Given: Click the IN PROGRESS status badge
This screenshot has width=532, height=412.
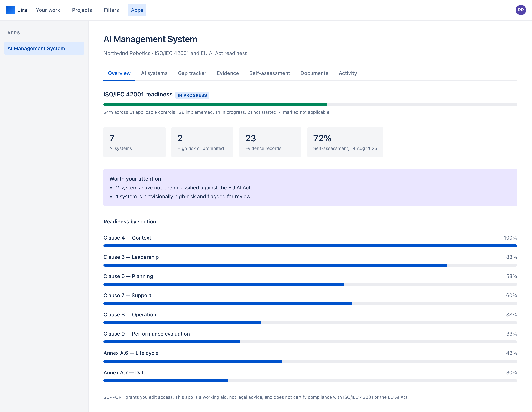Looking at the screenshot, I should click(x=192, y=95).
